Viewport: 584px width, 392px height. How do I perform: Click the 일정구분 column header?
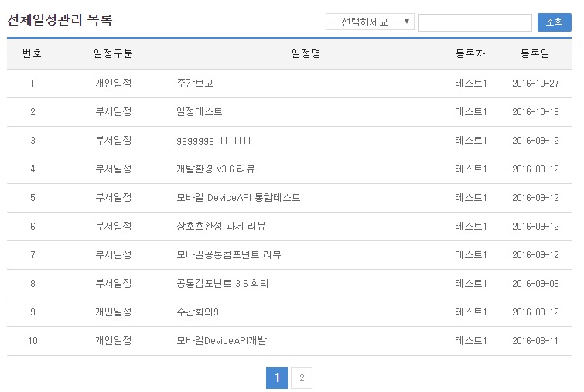(x=113, y=53)
